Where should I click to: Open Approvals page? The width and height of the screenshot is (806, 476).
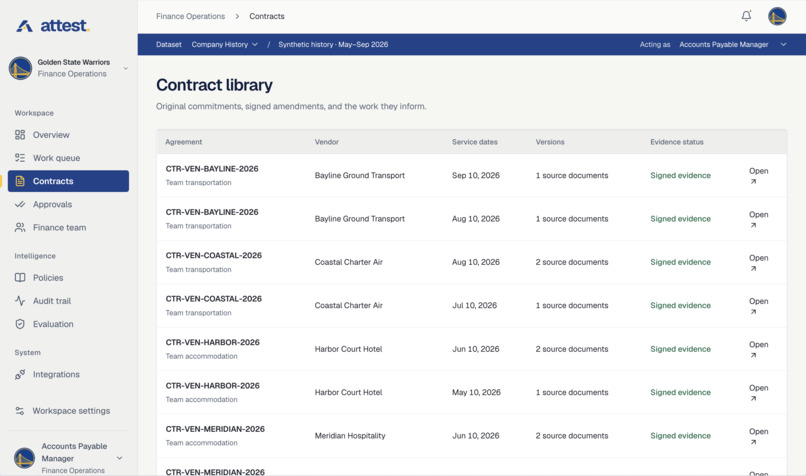[68, 204]
